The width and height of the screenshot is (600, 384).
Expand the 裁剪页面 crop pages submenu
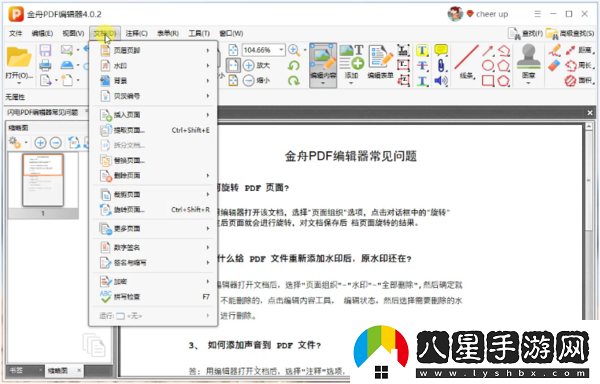point(153,194)
